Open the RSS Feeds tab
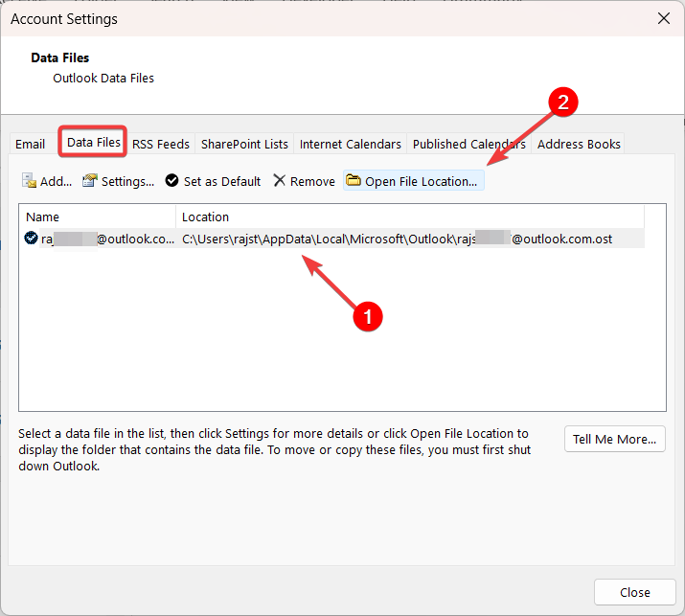This screenshot has width=685, height=616. pyautogui.click(x=161, y=144)
